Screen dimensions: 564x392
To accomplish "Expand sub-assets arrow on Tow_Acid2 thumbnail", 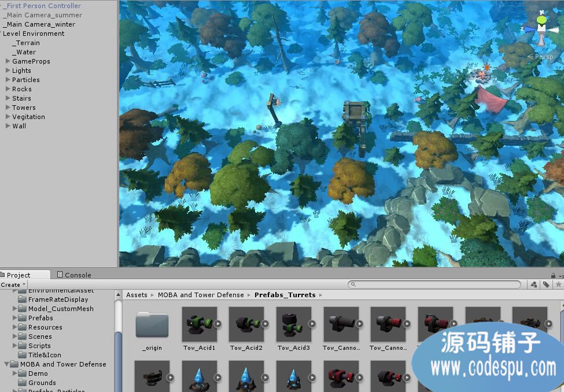I will [x=265, y=324].
